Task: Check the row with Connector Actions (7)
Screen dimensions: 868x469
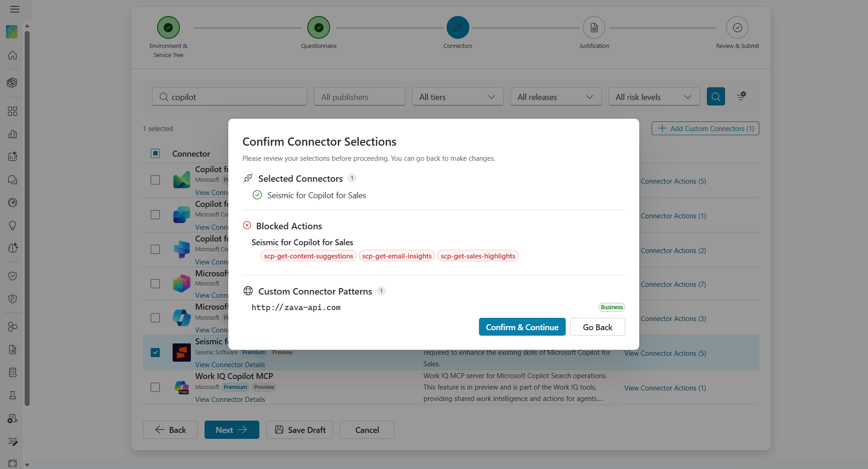Action: point(155,284)
